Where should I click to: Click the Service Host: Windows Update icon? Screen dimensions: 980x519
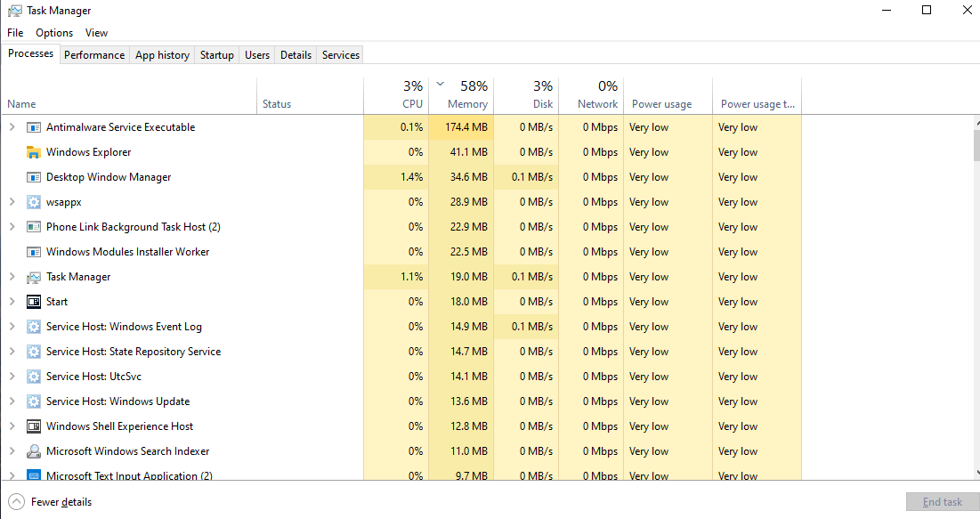pyautogui.click(x=34, y=401)
